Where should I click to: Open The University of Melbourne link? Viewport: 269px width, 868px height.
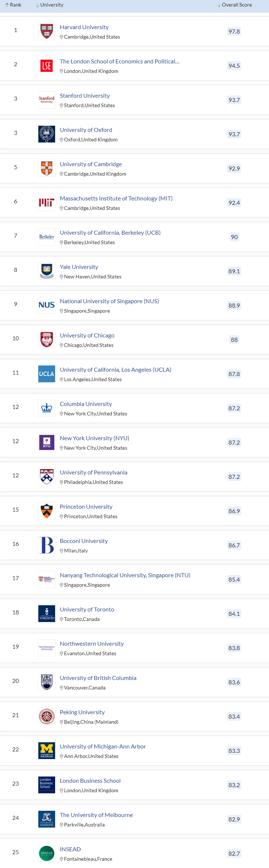pos(96,815)
